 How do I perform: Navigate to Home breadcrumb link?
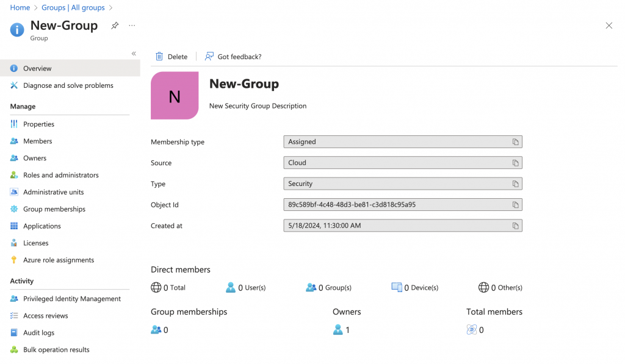20,7
